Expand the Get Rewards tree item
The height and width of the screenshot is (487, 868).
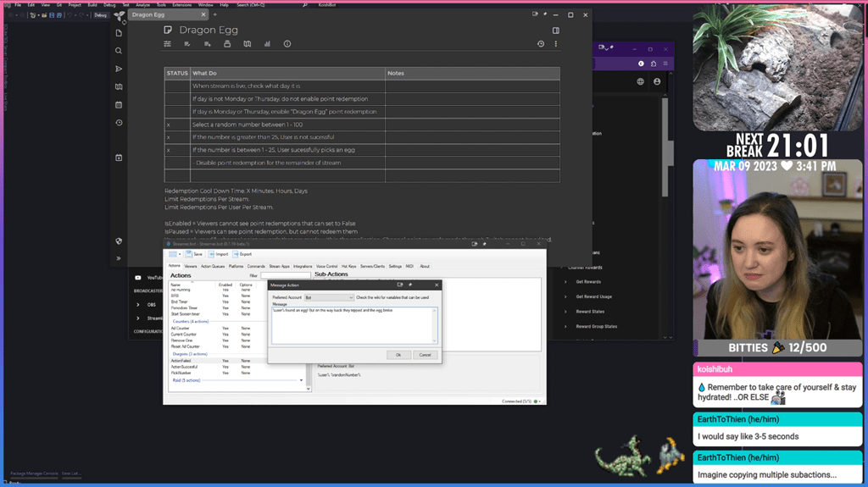pos(565,282)
